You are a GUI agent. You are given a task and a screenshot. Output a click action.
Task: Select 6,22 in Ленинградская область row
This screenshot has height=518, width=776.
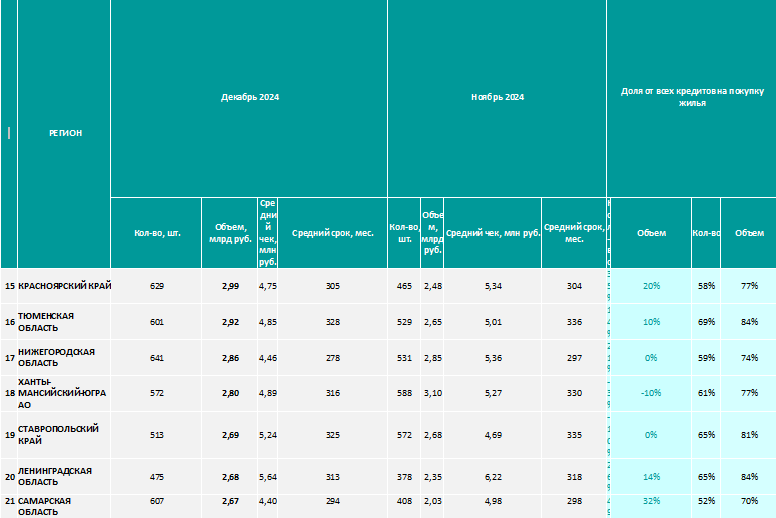click(x=493, y=477)
